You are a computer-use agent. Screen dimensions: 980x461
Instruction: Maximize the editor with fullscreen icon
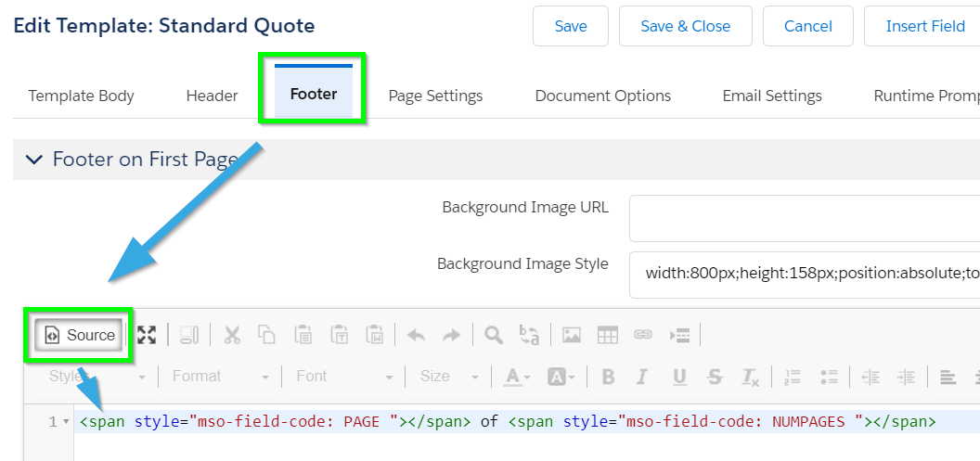147,336
